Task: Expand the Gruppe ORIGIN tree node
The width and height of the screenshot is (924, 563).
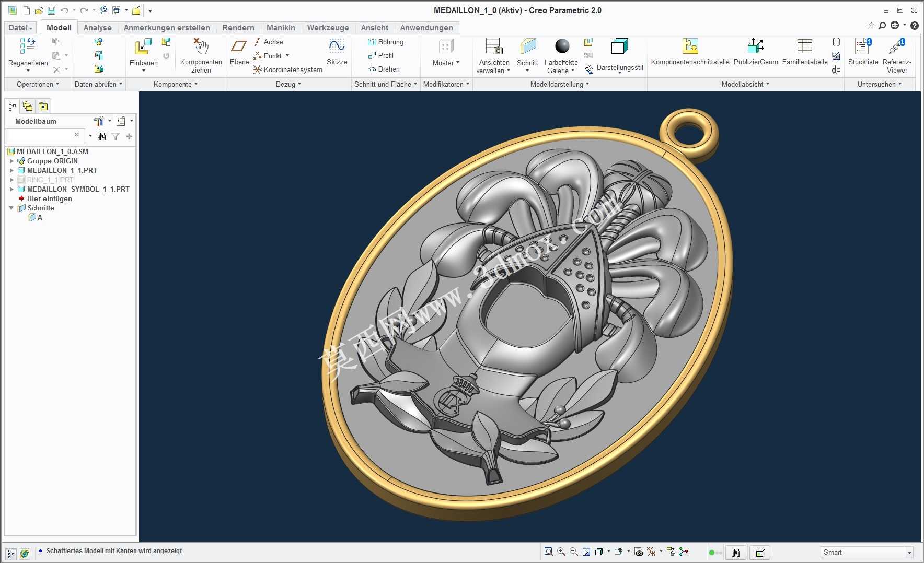Action: [11, 161]
